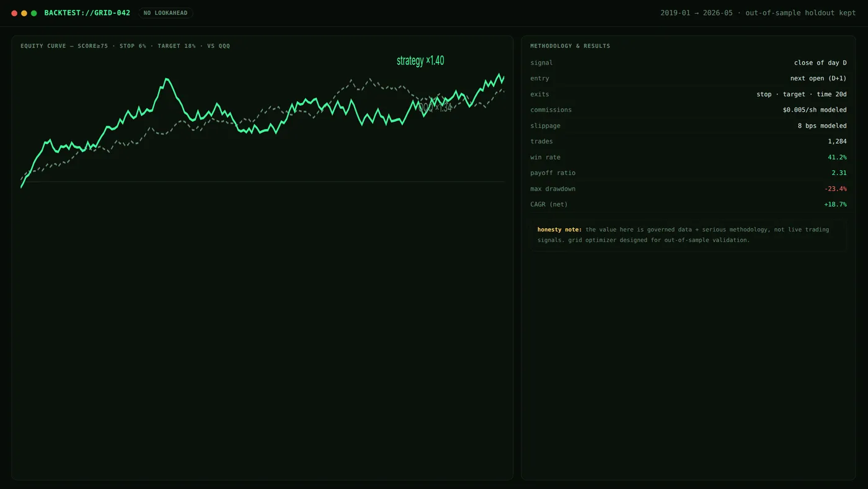Click the 2.31 payoff ratio value
The width and height of the screenshot is (868, 489).
click(839, 173)
